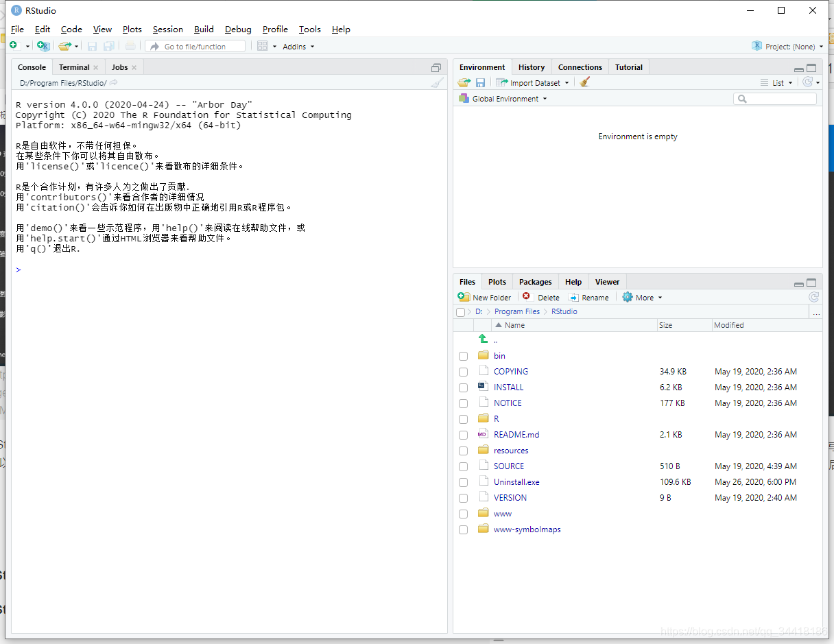Click the Refresh icon in the Environment pane
The width and height of the screenshot is (834, 644).
[808, 82]
